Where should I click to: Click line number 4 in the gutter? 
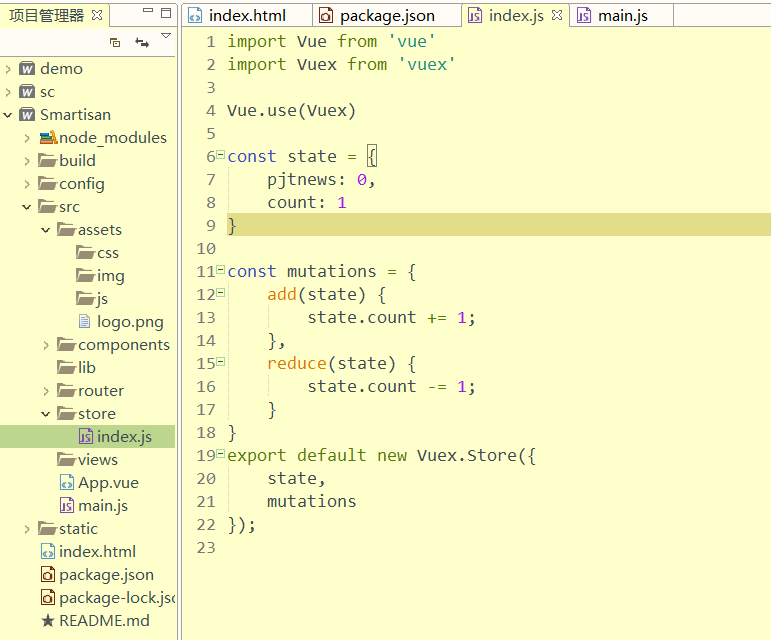(211, 111)
